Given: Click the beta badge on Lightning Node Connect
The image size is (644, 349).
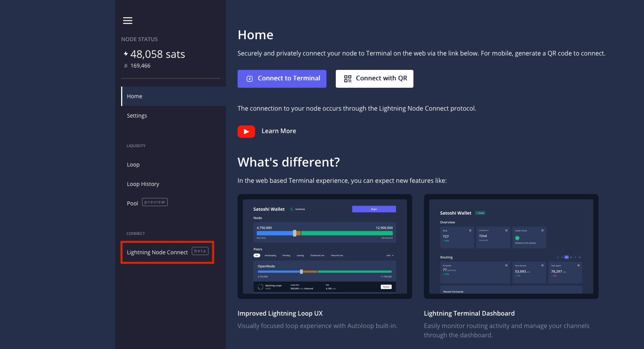Looking at the screenshot, I should (200, 251).
